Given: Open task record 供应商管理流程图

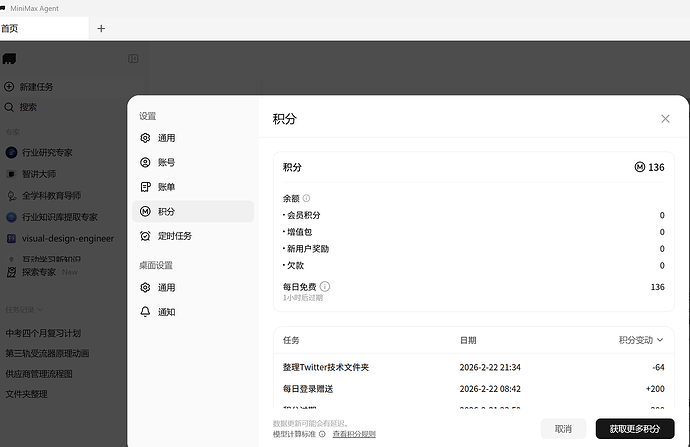Looking at the screenshot, I should [39, 374].
